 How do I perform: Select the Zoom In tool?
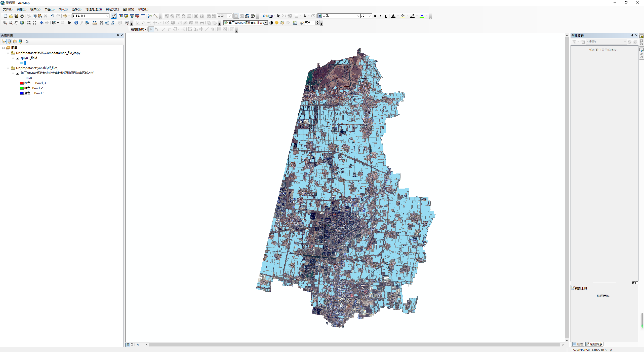tap(5, 22)
